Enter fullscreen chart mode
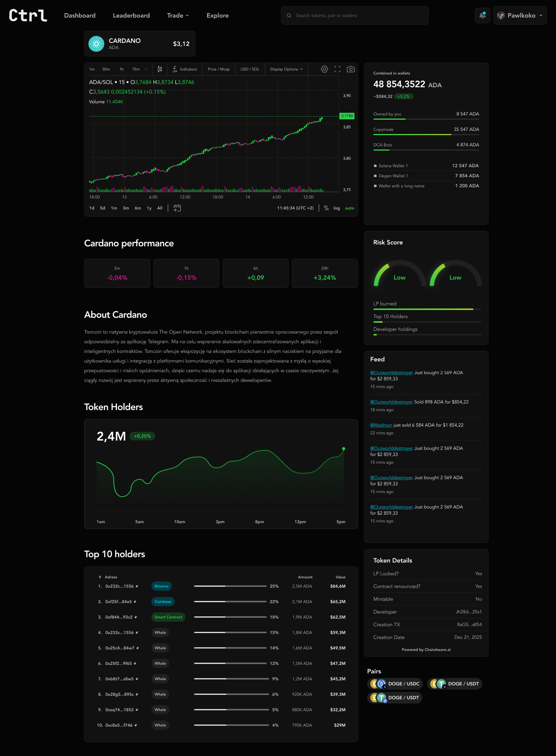 (337, 69)
